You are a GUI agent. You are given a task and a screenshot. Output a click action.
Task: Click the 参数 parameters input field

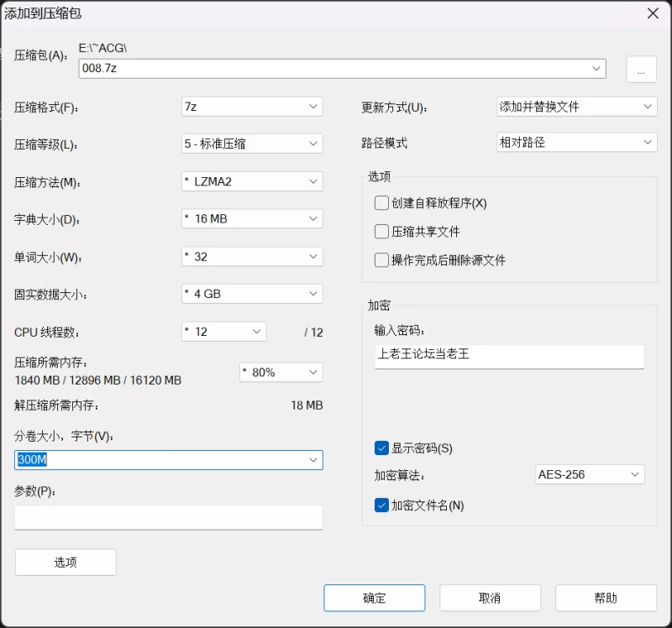[x=169, y=517]
